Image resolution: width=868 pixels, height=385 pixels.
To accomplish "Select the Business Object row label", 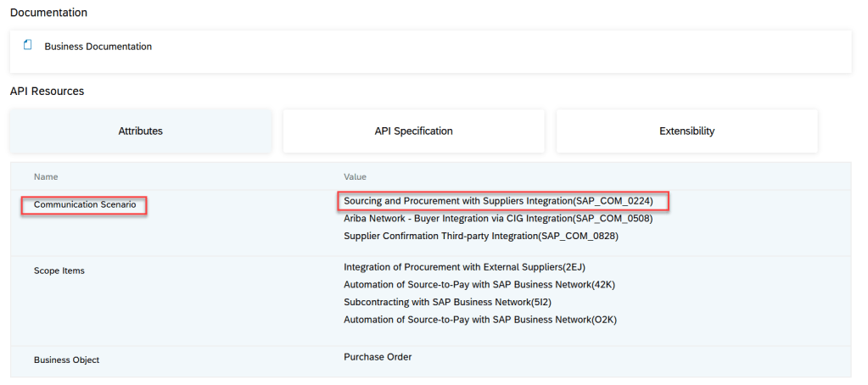I will pyautogui.click(x=66, y=360).
